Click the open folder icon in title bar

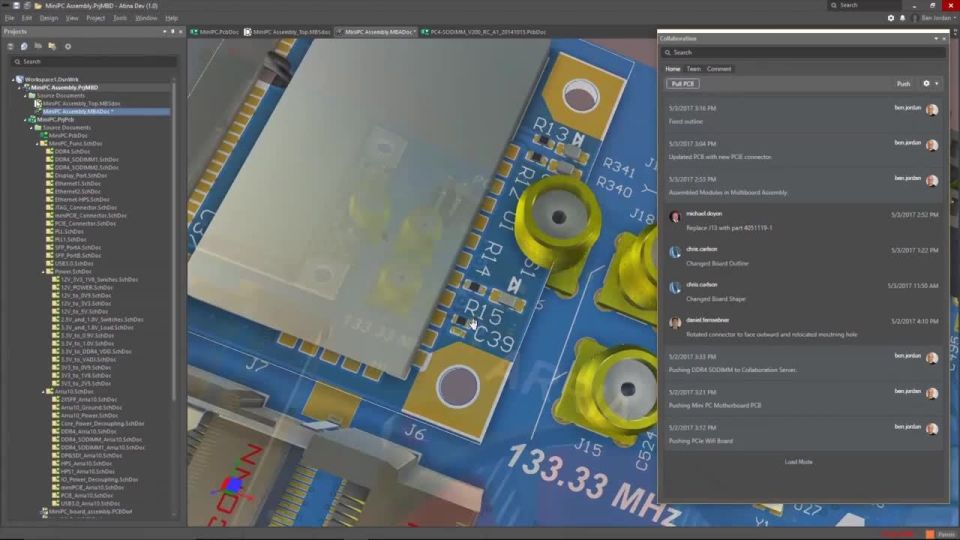(x=38, y=6)
